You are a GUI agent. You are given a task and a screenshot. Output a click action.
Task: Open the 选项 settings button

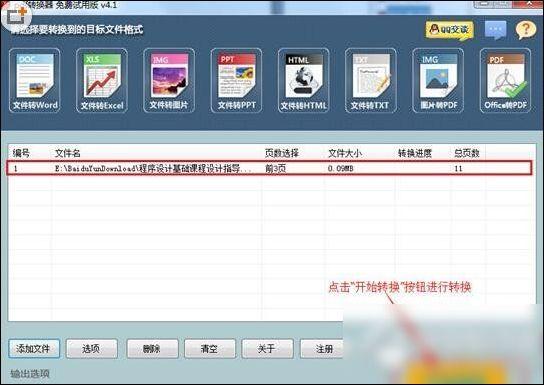(x=92, y=348)
